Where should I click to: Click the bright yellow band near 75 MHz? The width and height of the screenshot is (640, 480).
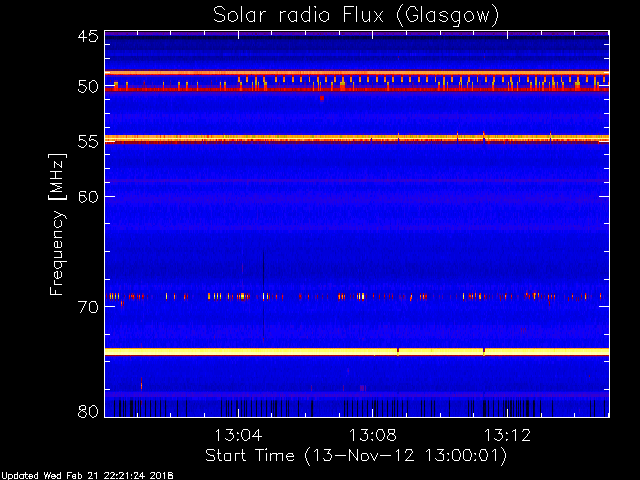tap(357, 351)
